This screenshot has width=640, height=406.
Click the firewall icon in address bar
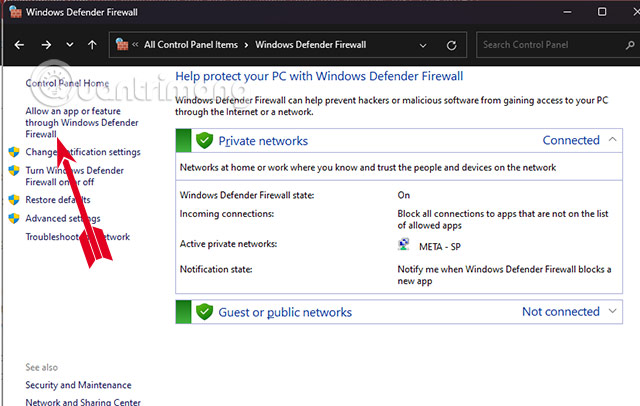coord(122,44)
